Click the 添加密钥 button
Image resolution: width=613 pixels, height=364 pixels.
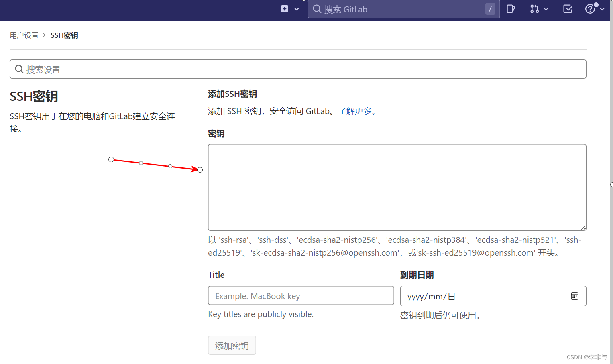click(x=232, y=345)
